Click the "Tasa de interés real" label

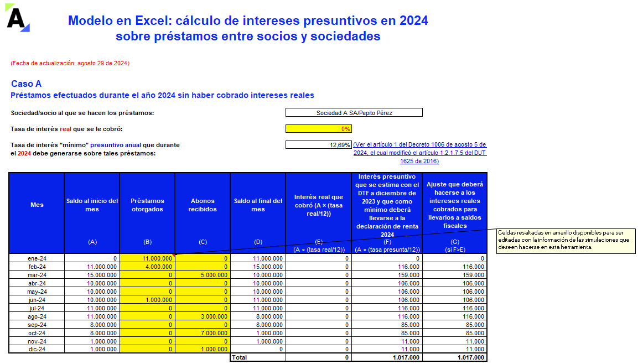coord(66,129)
